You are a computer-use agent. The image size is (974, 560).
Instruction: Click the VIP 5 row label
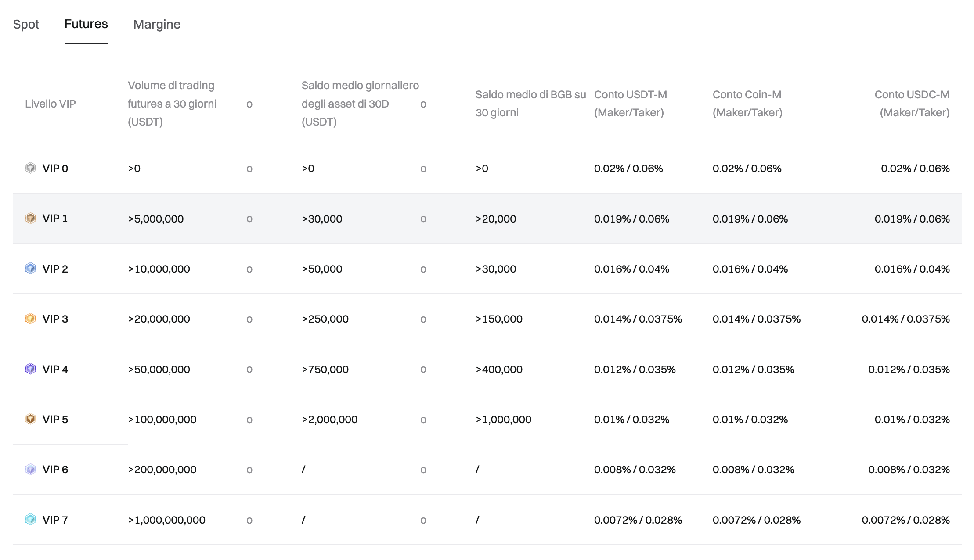[55, 420]
